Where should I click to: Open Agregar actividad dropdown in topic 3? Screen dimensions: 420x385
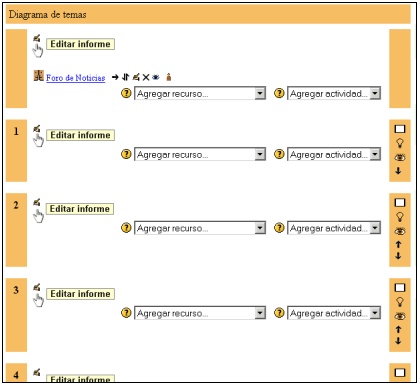[x=334, y=313]
